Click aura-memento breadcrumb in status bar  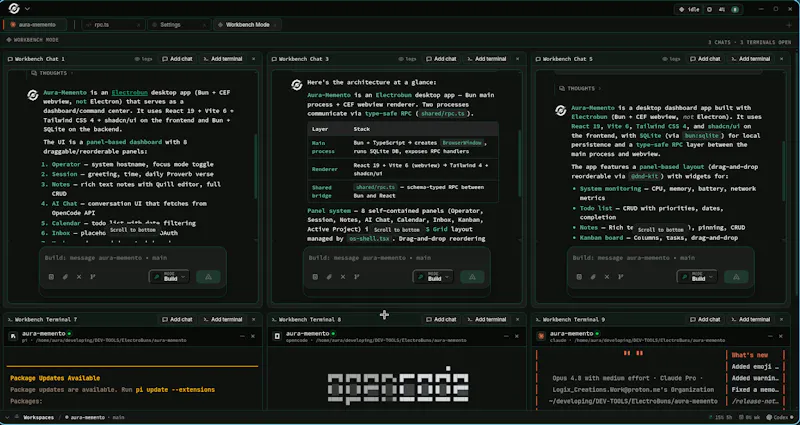pos(84,417)
